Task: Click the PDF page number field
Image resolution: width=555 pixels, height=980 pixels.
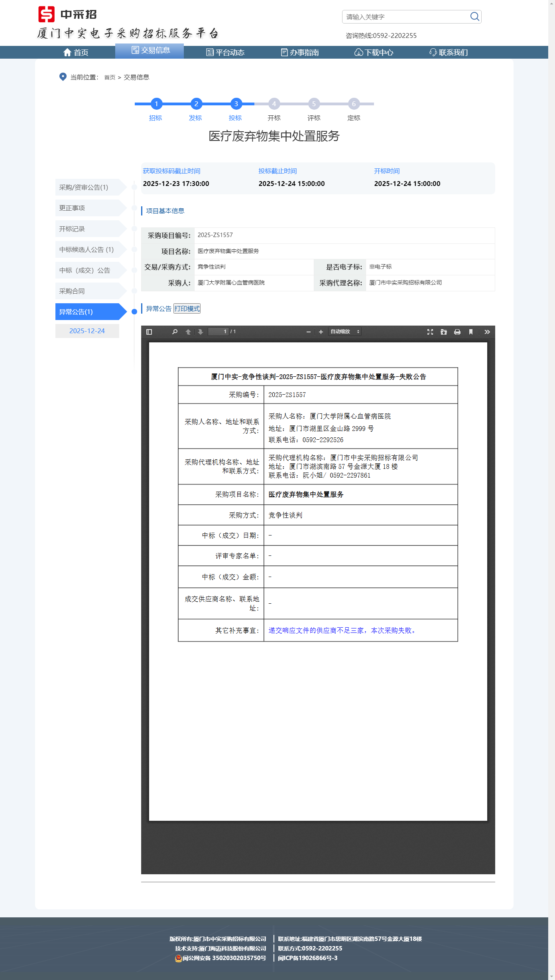Action: [x=218, y=332]
